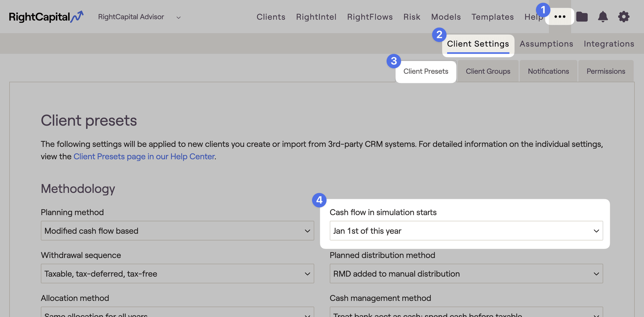Click the RightCapital logo

click(x=46, y=17)
